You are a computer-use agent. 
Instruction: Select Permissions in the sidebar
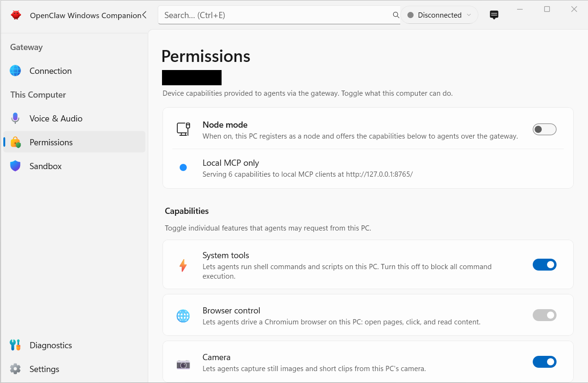(x=74, y=142)
